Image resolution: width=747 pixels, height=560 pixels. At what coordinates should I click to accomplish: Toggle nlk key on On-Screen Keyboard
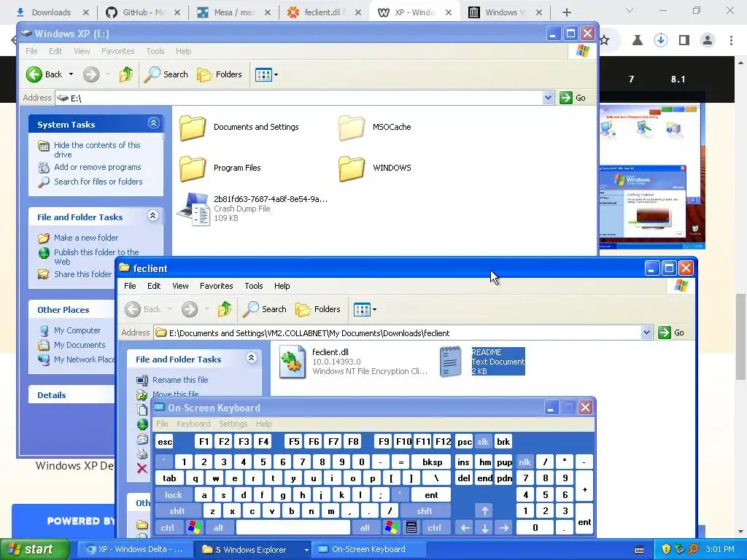[x=525, y=462]
